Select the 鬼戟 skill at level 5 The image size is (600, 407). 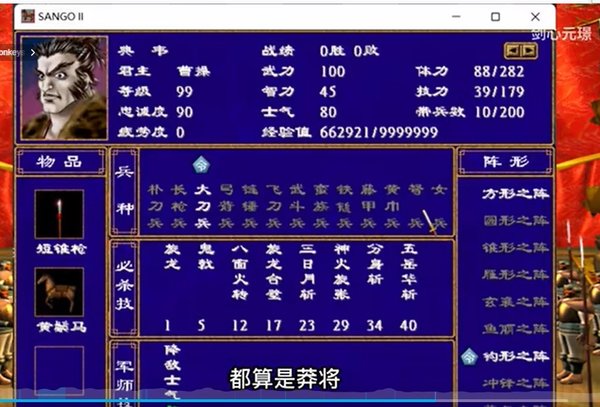point(206,257)
